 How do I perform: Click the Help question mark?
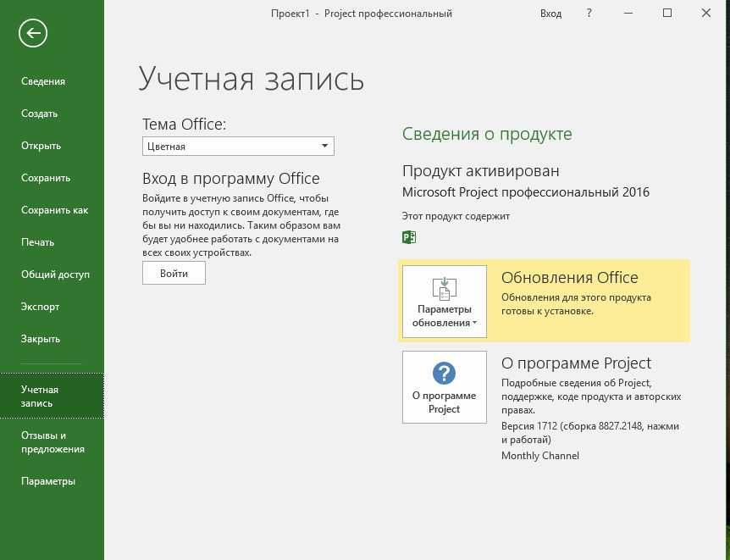pyautogui.click(x=589, y=13)
